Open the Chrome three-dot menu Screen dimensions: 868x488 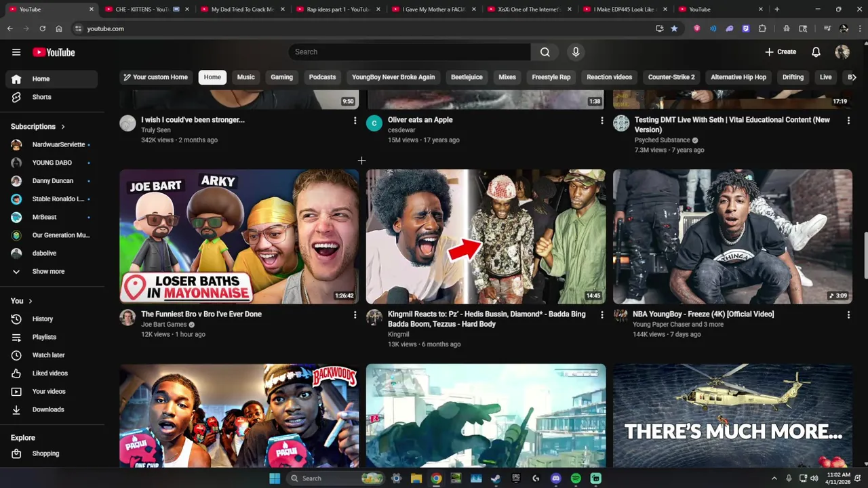click(859, 28)
